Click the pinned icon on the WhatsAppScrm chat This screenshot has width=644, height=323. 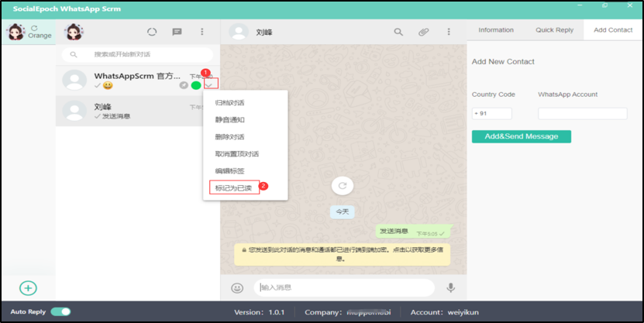[184, 85]
